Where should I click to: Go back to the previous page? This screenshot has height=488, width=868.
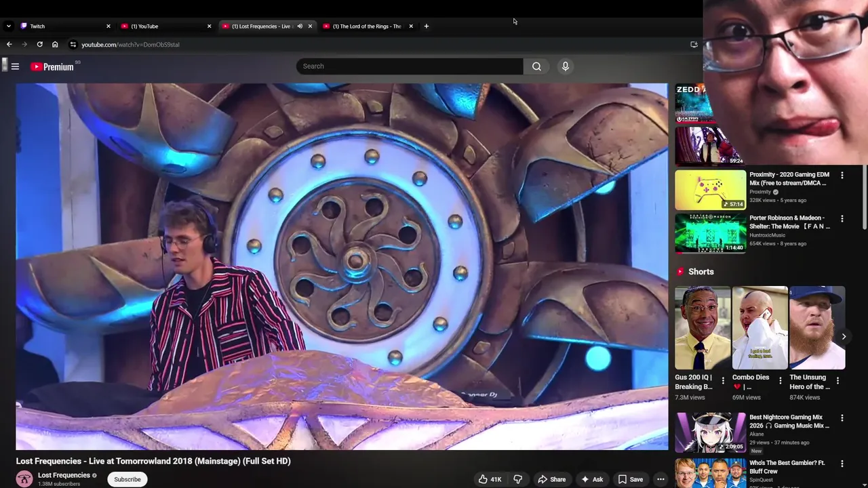[9, 45]
